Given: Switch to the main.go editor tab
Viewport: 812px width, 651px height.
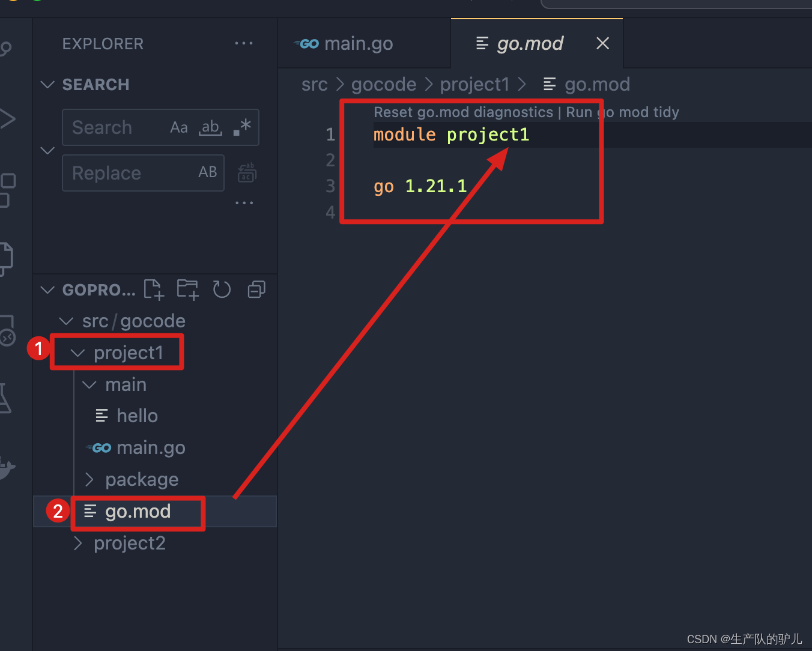Looking at the screenshot, I should tap(364, 43).
